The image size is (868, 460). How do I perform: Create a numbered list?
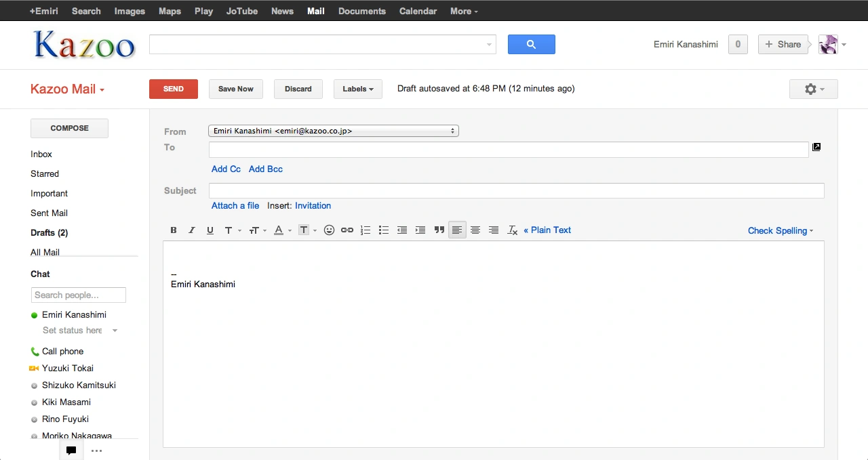coord(366,230)
